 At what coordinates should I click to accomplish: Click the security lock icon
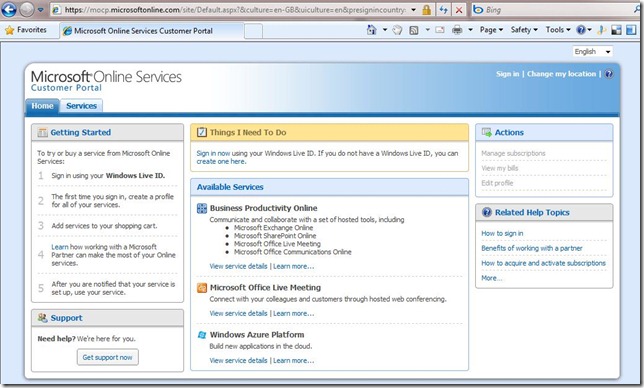(x=427, y=10)
